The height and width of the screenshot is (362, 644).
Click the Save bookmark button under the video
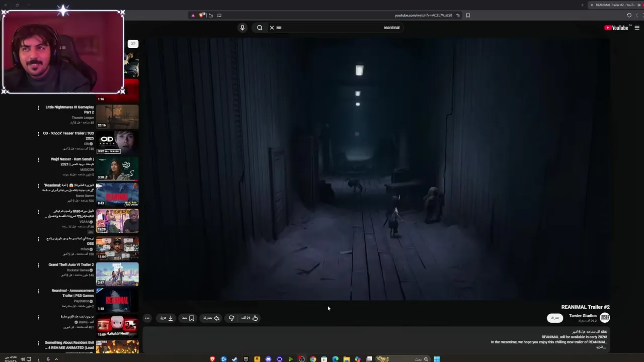[188, 318]
